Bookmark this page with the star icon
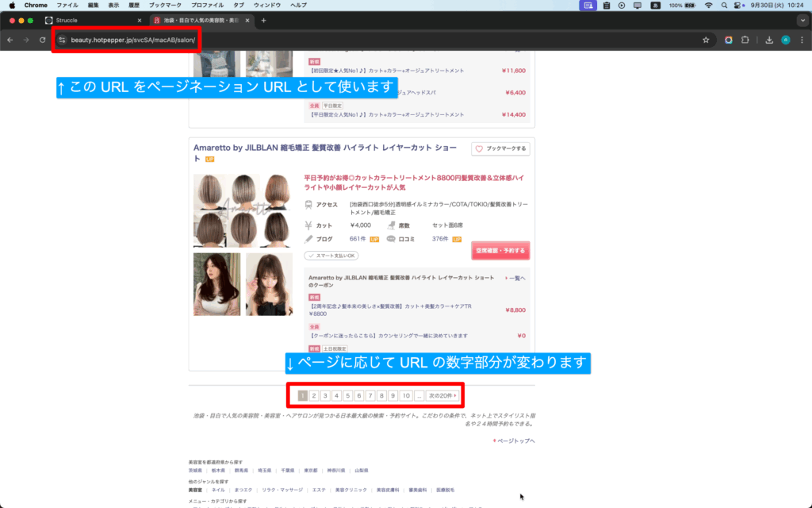812x508 pixels. [x=706, y=40]
